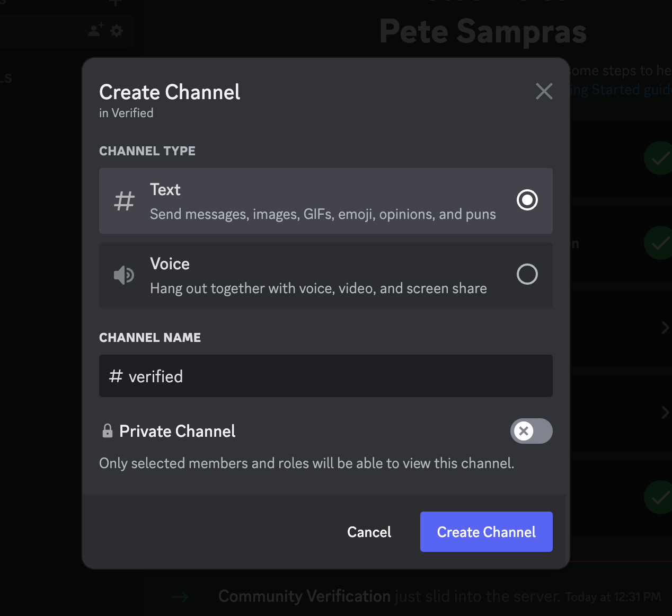Select the Text channel type radio button

pyautogui.click(x=527, y=200)
